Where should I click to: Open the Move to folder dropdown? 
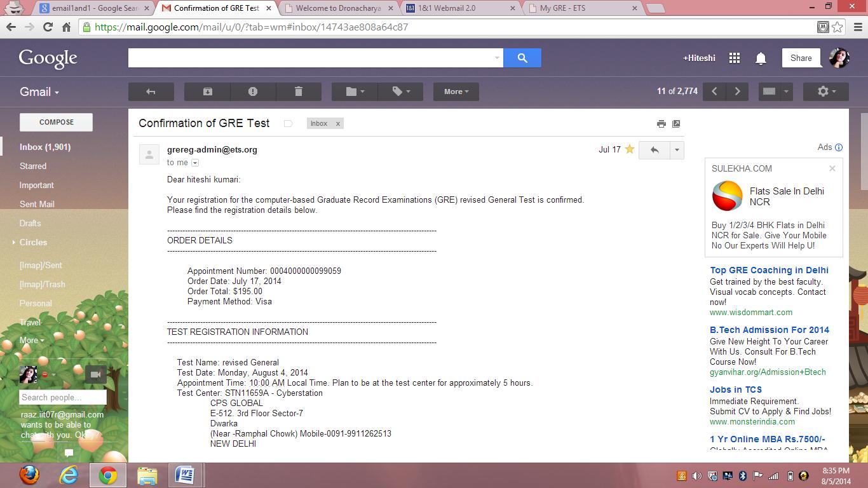(x=355, y=91)
